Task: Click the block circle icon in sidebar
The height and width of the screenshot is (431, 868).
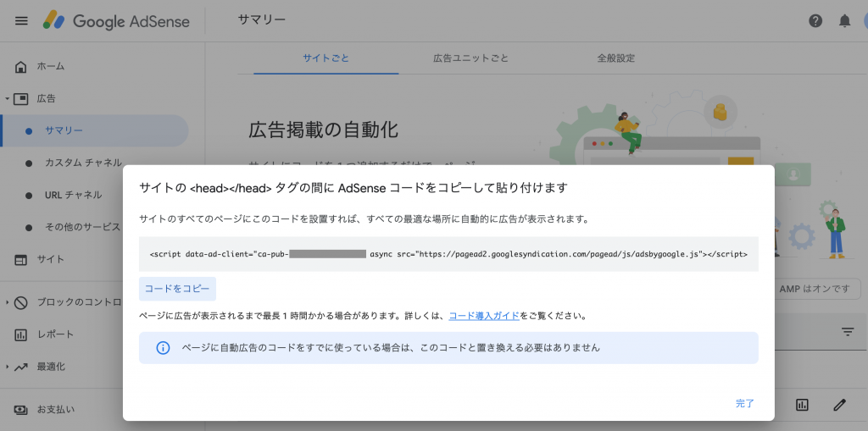Action: [x=21, y=302]
